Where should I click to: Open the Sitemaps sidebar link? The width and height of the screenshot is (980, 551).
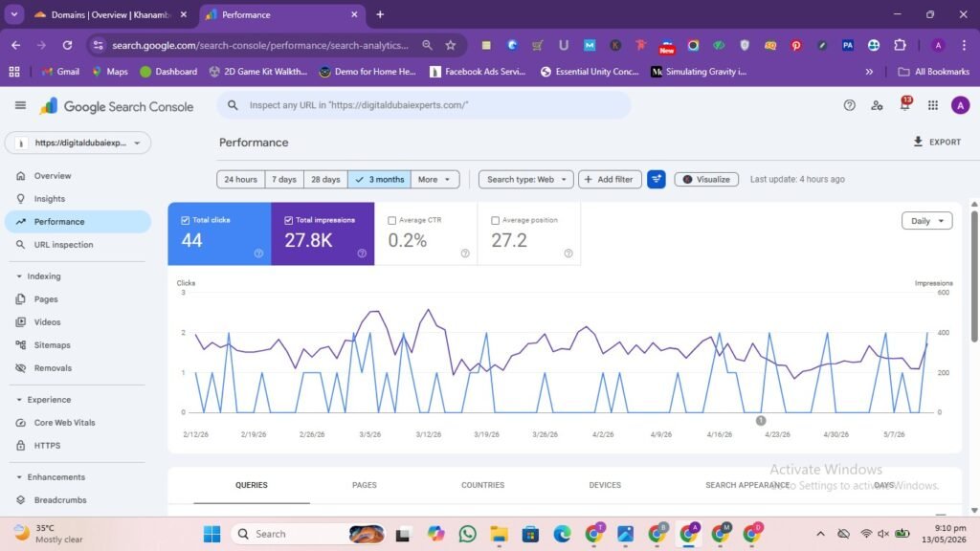tap(78, 344)
